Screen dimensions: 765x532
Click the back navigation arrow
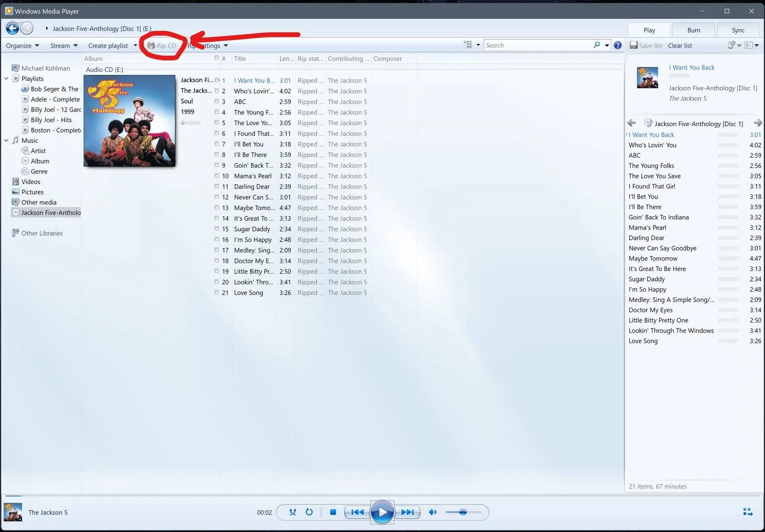[12, 28]
